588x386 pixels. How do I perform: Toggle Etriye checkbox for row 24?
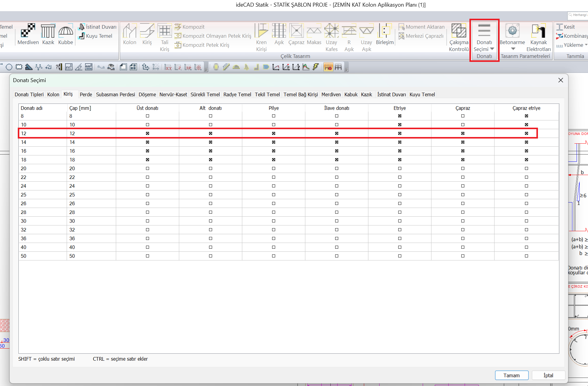[x=400, y=186]
